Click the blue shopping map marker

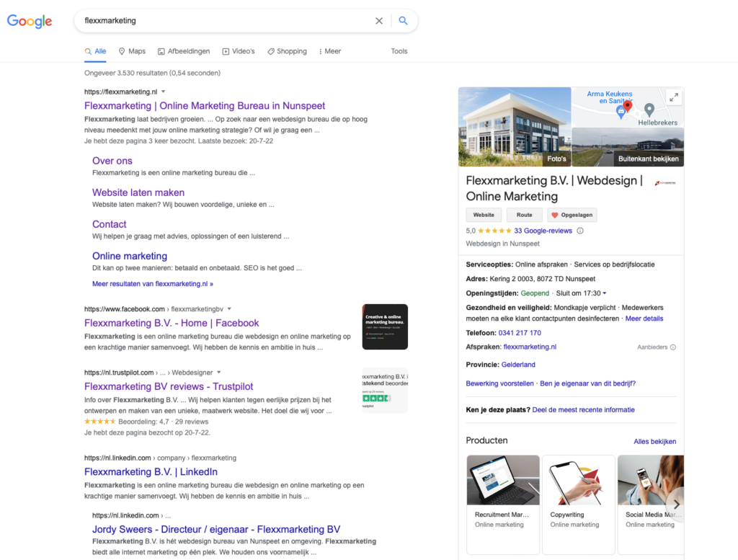click(621, 112)
